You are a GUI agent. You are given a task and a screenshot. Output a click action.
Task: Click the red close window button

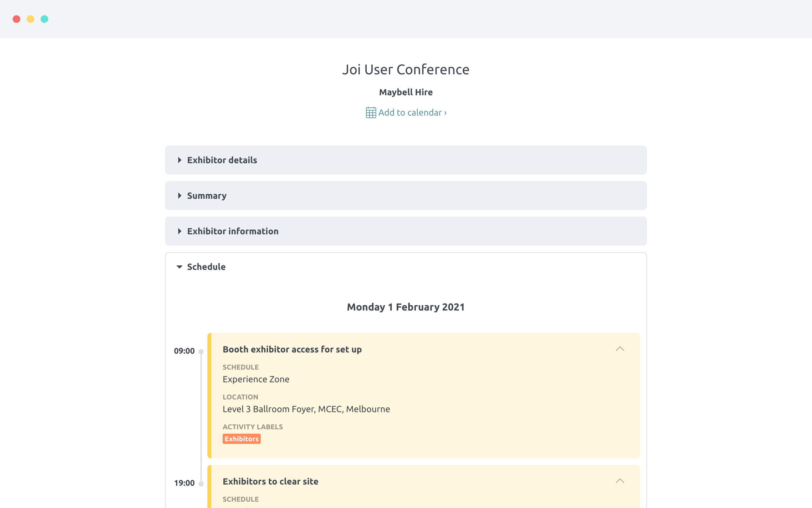click(16, 19)
